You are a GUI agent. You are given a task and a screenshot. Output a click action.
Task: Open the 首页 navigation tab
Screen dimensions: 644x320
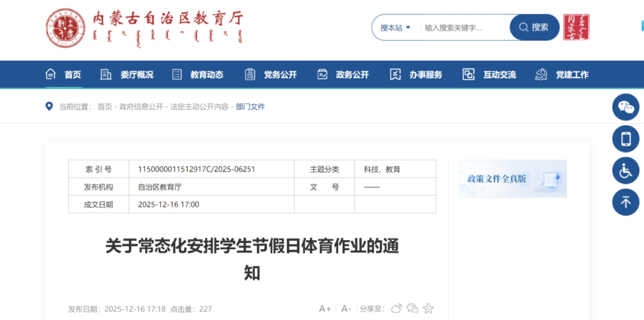64,74
